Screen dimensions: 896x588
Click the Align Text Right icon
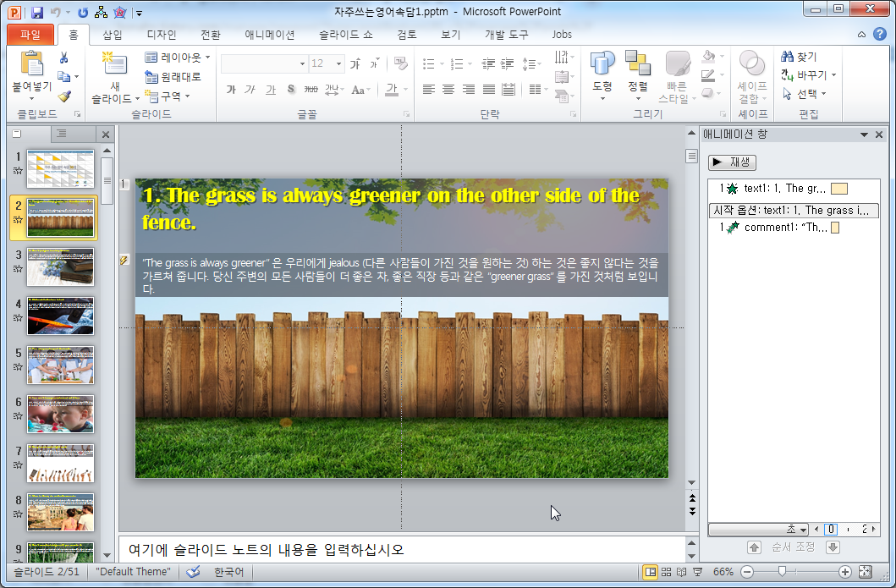tap(469, 89)
